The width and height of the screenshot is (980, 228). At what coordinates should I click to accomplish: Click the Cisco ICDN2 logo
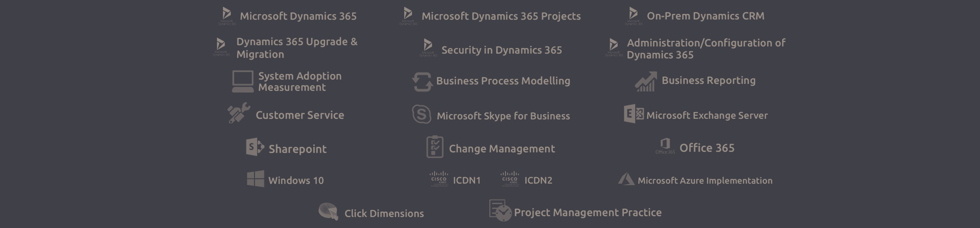click(510, 179)
